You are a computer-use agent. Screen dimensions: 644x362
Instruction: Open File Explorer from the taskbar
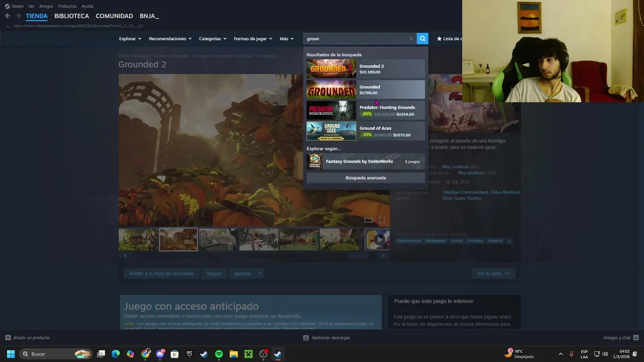tap(233, 354)
